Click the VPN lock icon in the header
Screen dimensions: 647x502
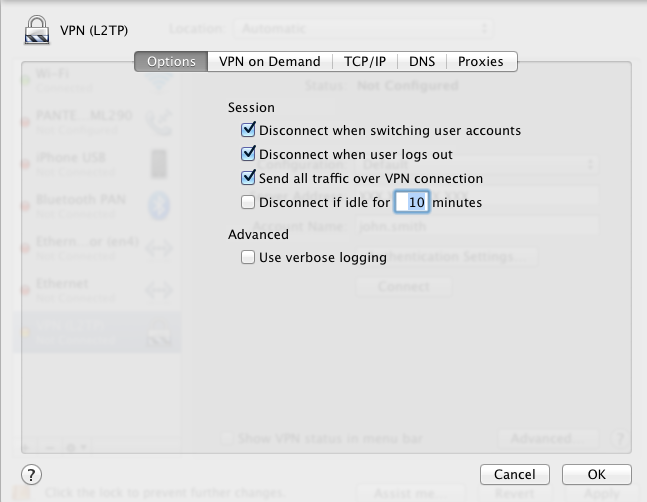36,30
